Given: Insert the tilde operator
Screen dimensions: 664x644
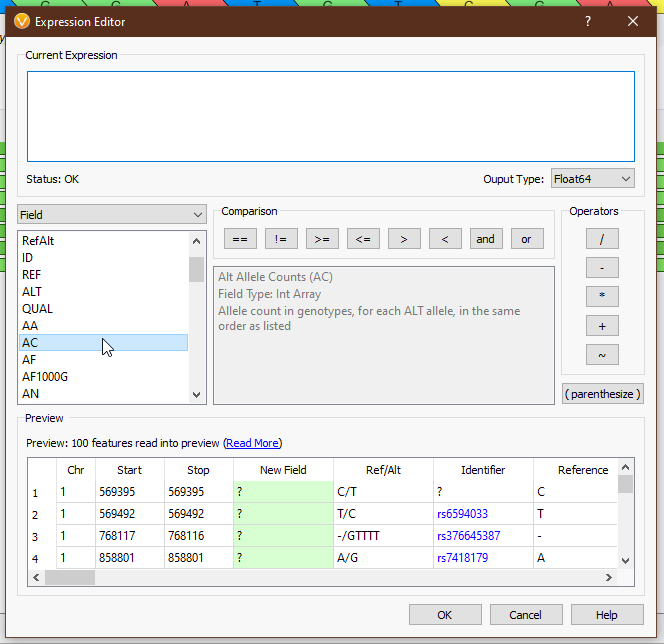Looking at the screenshot, I should point(602,354).
